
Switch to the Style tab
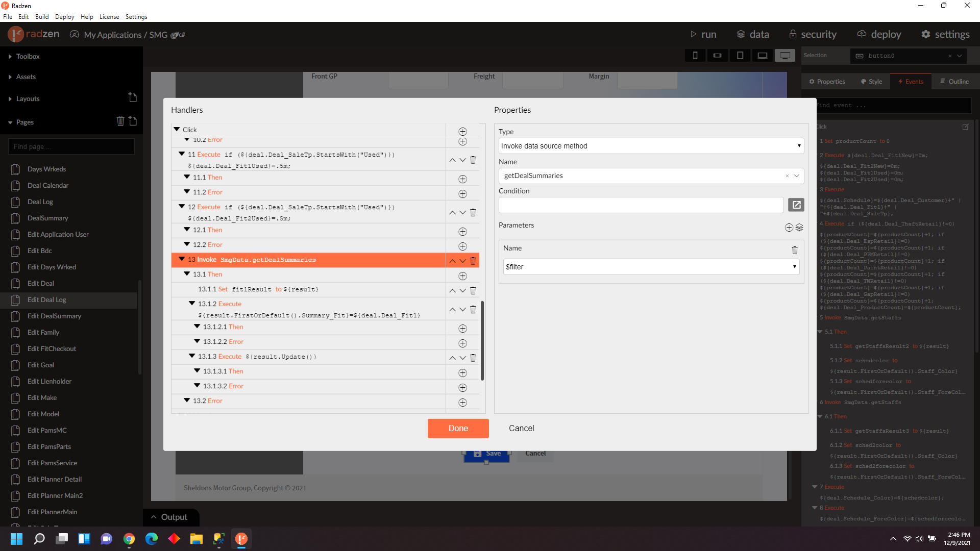click(871, 81)
